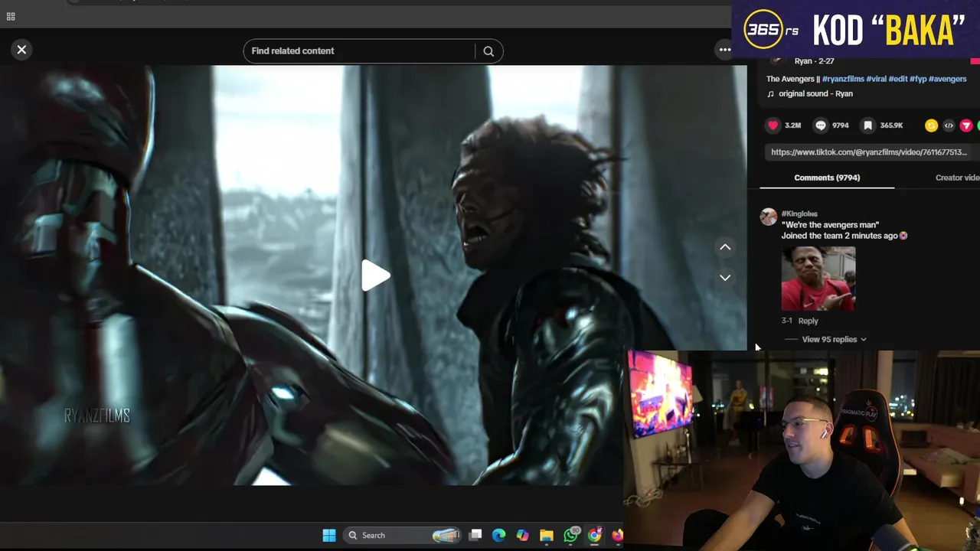Open the #fyp hashtag

coord(918,79)
